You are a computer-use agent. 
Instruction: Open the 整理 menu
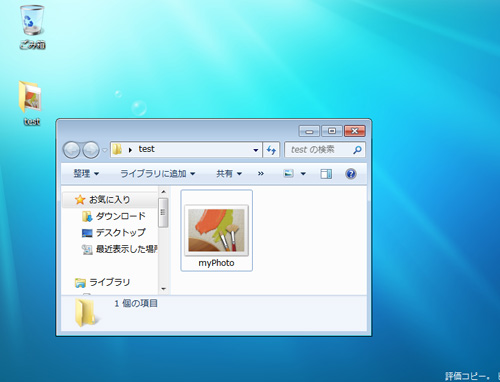pos(86,174)
